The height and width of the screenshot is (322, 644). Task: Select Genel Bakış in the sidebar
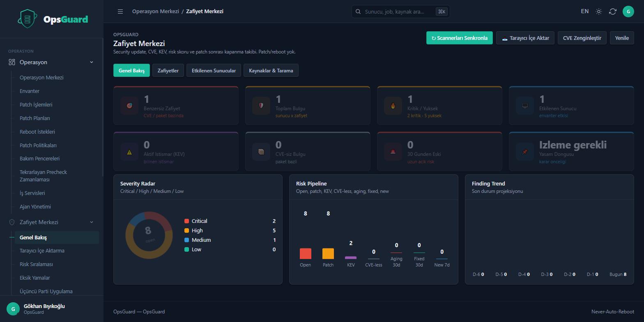click(x=57, y=237)
